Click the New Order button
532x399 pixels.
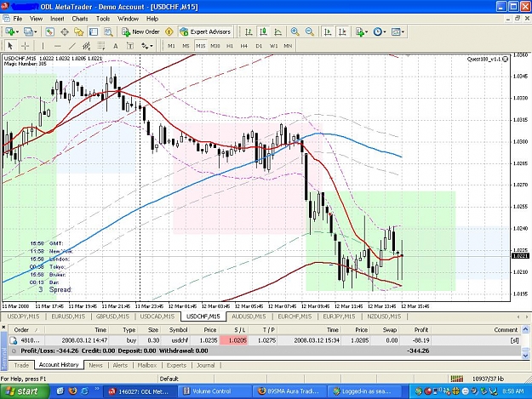click(x=140, y=31)
